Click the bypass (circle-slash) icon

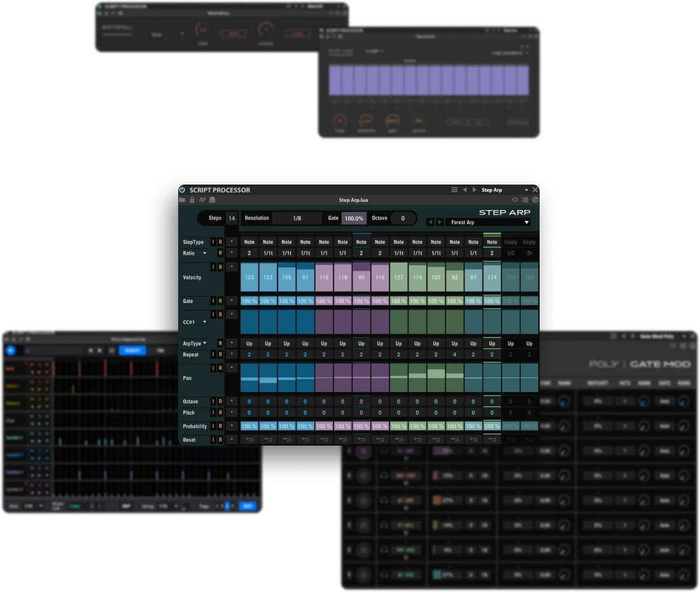535,200
